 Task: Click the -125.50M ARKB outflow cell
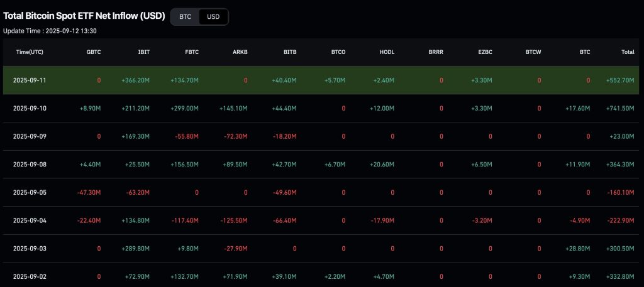coord(233,221)
